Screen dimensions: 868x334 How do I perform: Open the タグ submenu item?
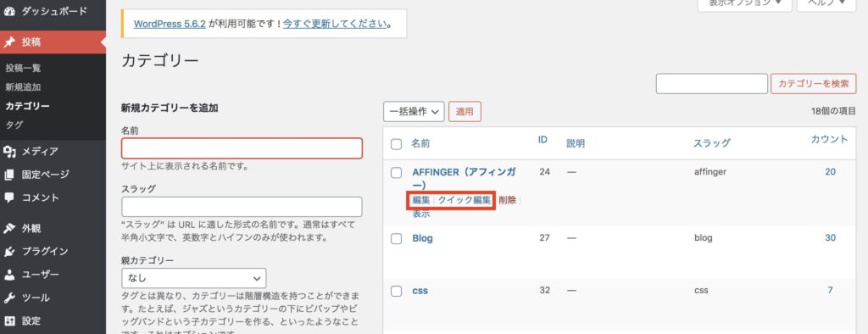tap(14, 125)
